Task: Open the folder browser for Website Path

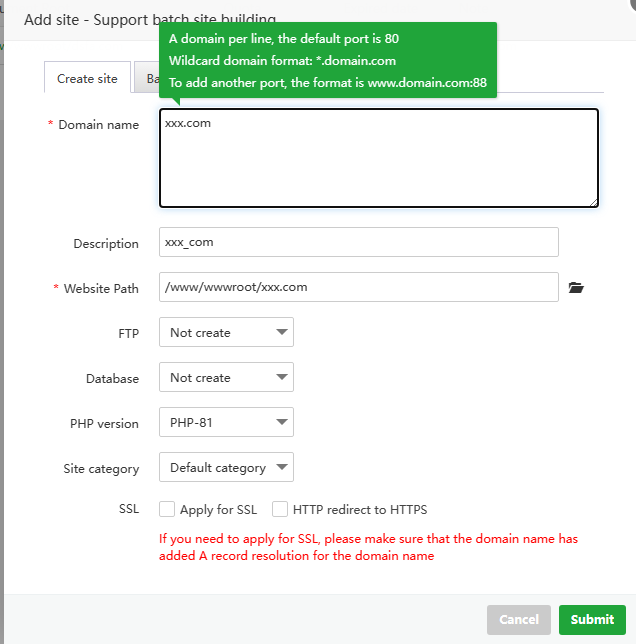Action: 575,288
